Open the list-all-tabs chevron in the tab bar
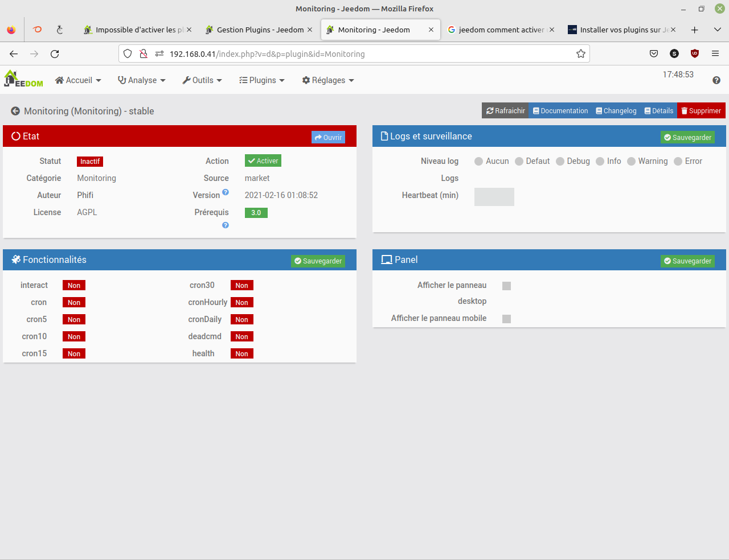The height and width of the screenshot is (560, 729). click(x=718, y=30)
